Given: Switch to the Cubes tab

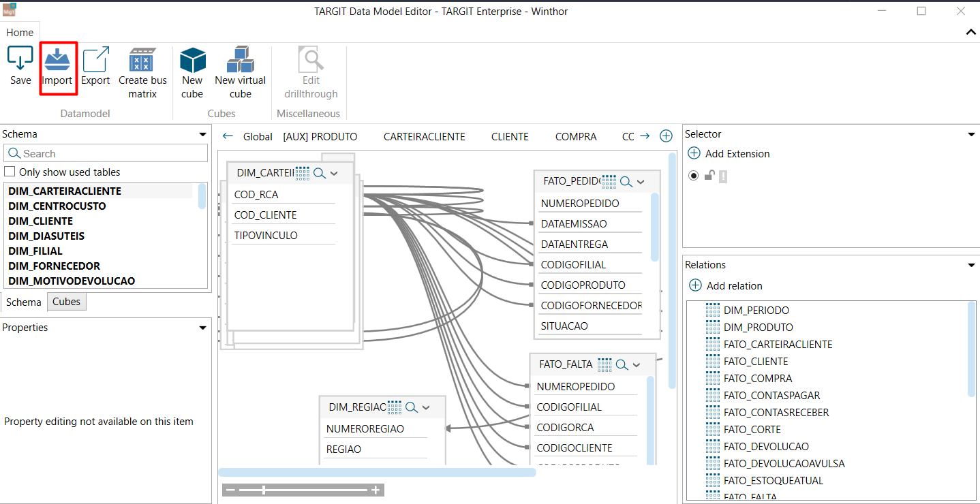Looking at the screenshot, I should coord(66,302).
